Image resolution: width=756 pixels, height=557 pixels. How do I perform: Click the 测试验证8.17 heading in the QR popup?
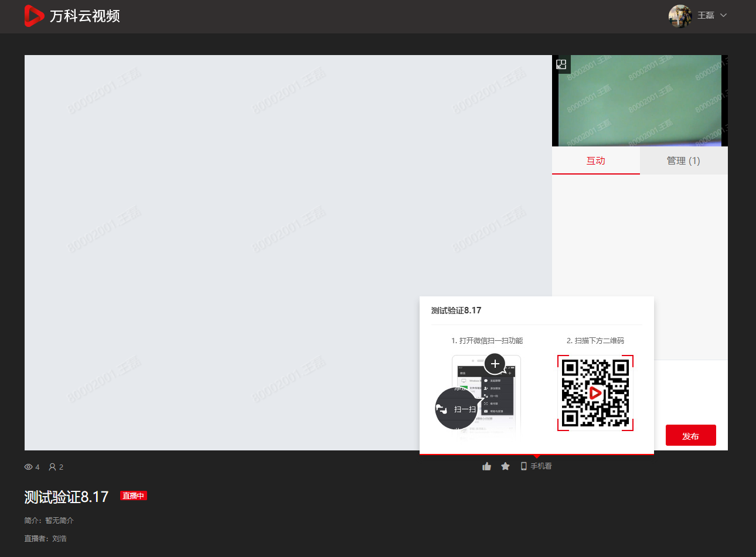coord(456,310)
